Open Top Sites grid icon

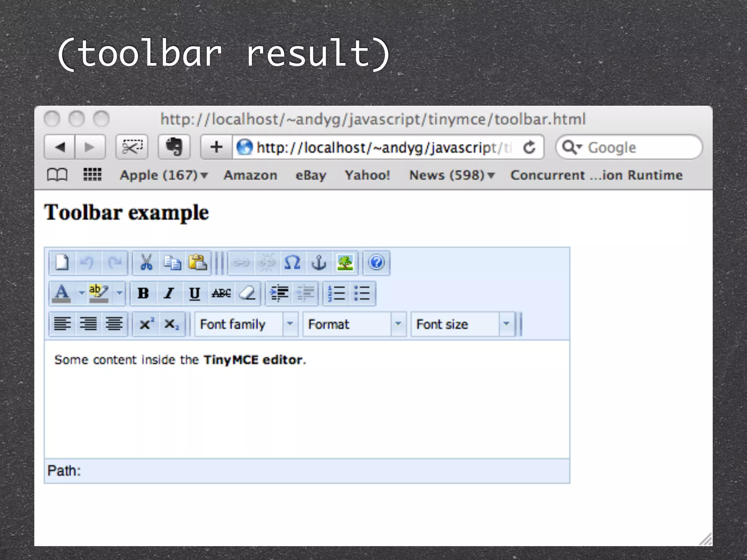pyautogui.click(x=92, y=175)
